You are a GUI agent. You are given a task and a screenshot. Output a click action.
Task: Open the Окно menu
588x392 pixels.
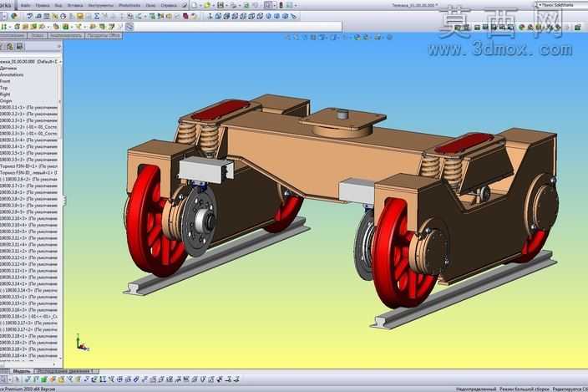150,6
